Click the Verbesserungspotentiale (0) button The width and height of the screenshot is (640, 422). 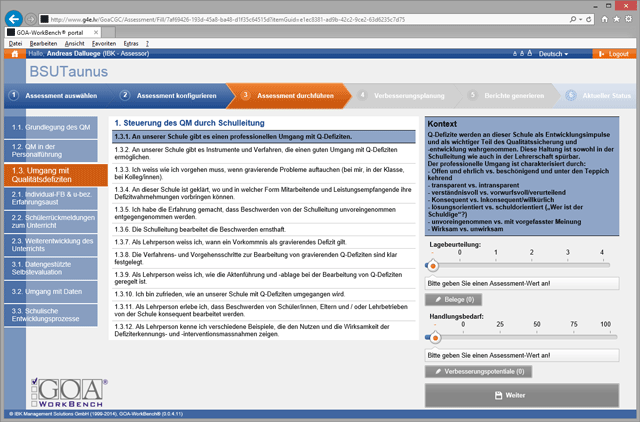click(x=478, y=372)
